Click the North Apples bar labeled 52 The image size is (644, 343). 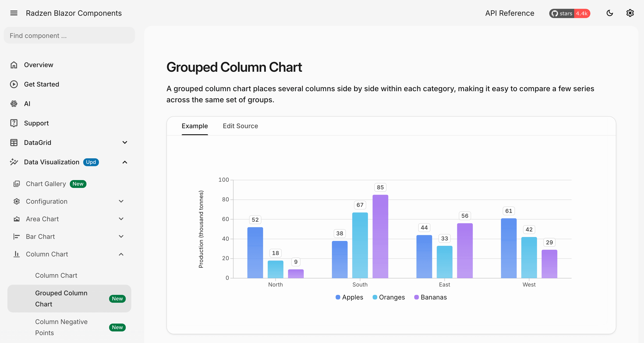(255, 253)
